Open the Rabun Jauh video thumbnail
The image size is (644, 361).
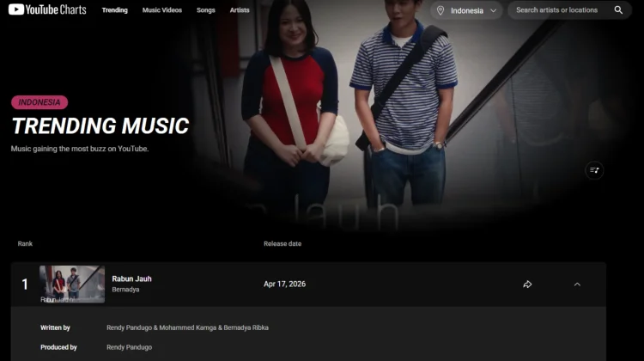(x=72, y=285)
